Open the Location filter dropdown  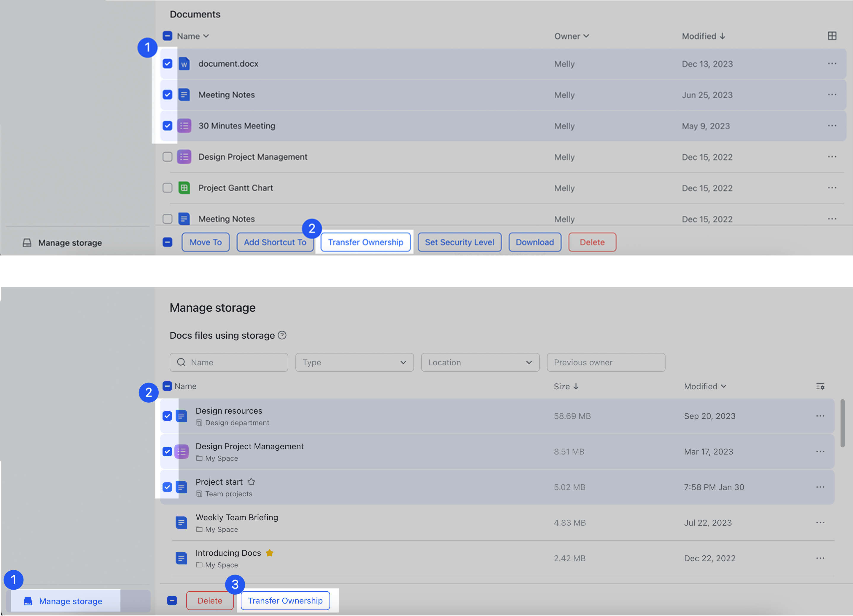480,362
